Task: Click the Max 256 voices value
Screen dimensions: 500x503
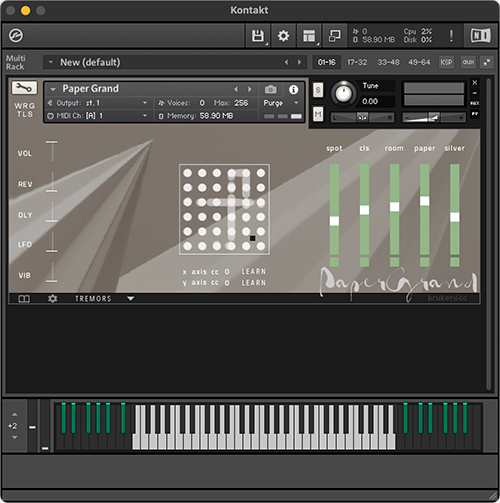Action: pos(241,103)
